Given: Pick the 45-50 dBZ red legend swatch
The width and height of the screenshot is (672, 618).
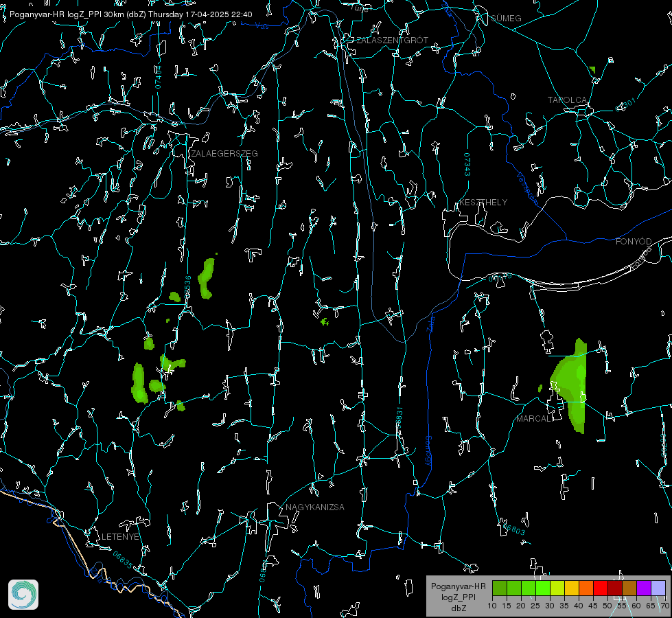Looking at the screenshot, I should tap(601, 588).
